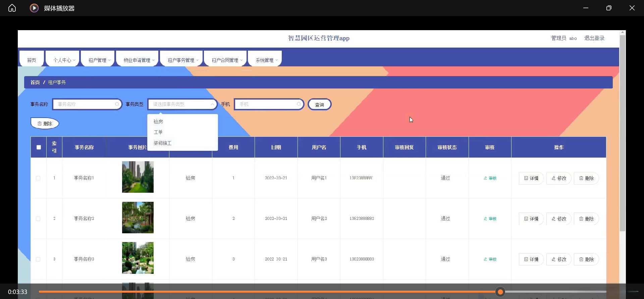Click the 事务名称 column header
644x299 pixels.
(84, 147)
